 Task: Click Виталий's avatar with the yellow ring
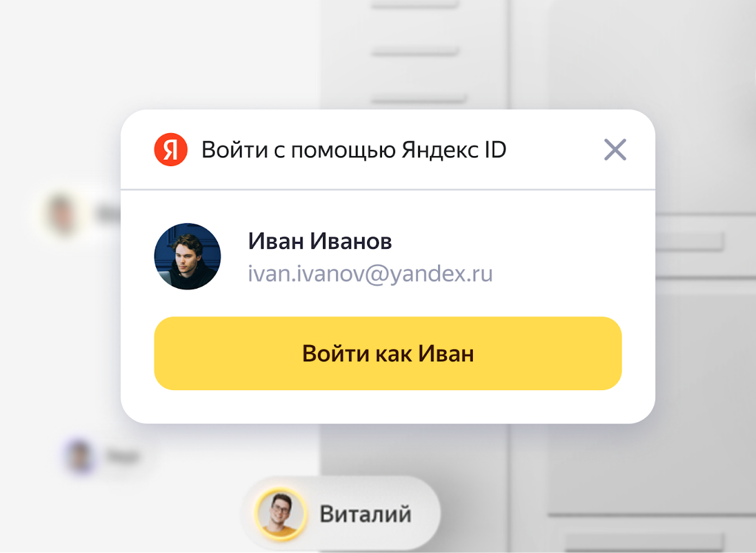click(x=280, y=514)
